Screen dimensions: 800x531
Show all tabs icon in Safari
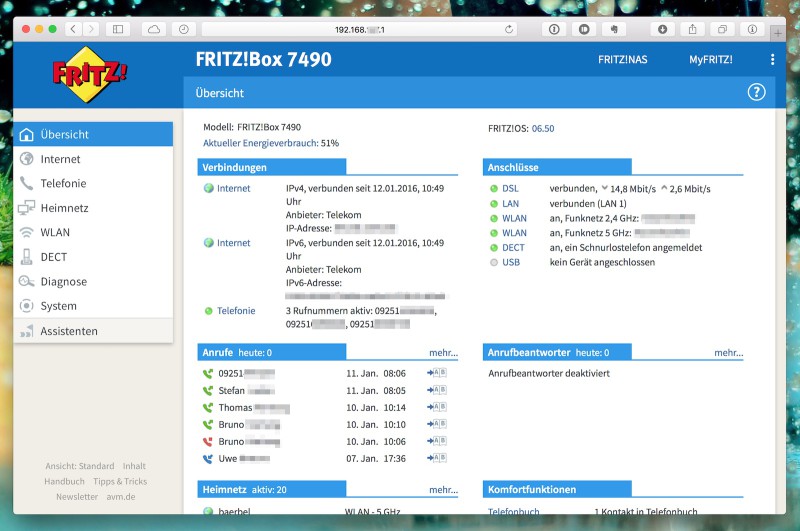tap(722, 30)
